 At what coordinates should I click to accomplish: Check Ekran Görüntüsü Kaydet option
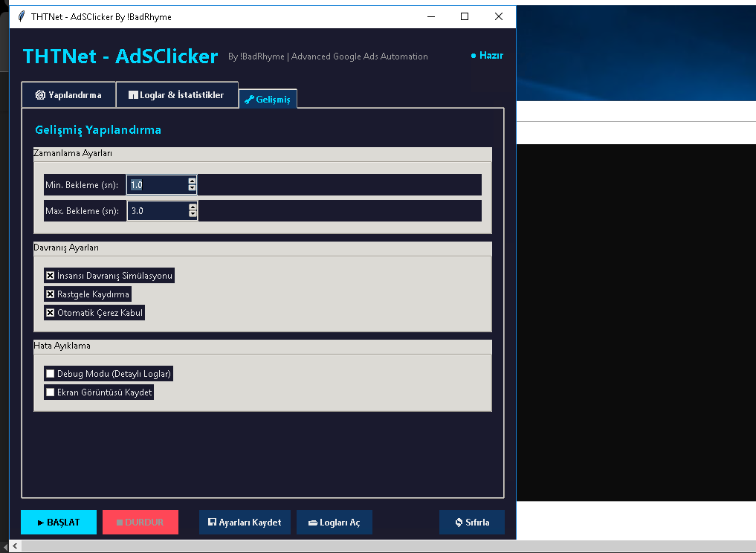tap(50, 392)
